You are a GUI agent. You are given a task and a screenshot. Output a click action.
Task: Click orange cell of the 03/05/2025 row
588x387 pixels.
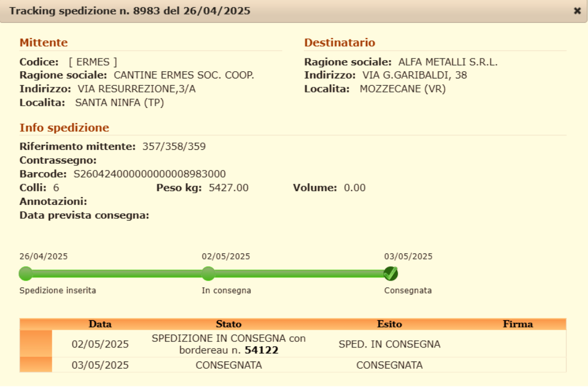click(x=36, y=365)
